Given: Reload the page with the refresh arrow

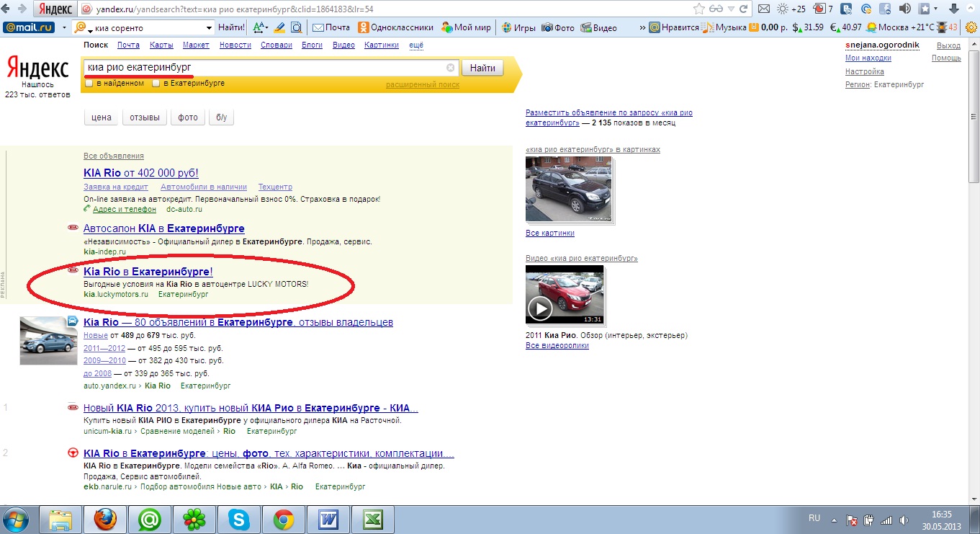Looking at the screenshot, I should point(745,9).
